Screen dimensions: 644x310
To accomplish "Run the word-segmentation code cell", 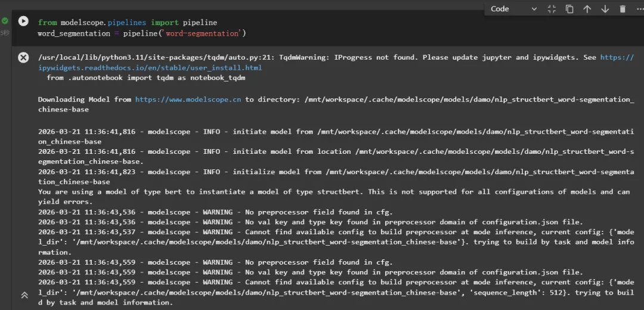I will click(23, 21).
